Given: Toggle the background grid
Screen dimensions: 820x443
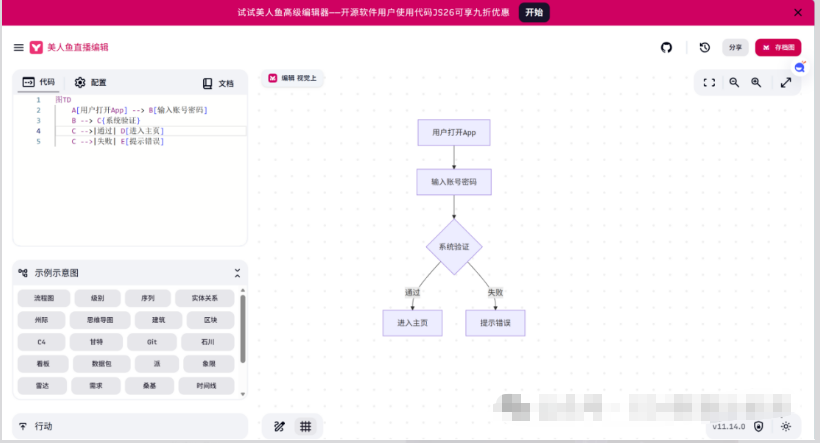Looking at the screenshot, I should (x=305, y=427).
